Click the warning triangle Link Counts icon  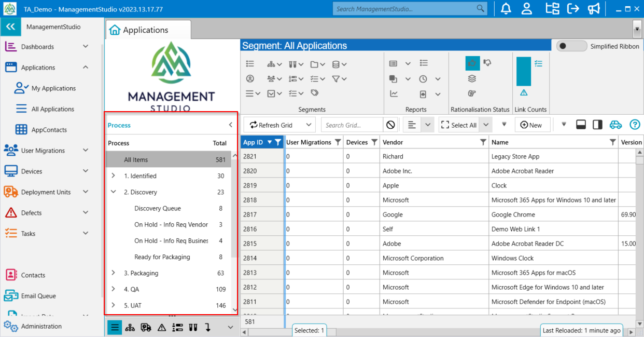(x=524, y=93)
